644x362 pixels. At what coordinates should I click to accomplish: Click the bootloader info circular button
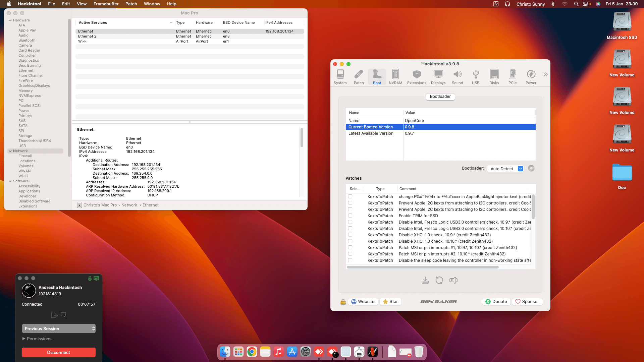pos(531,168)
